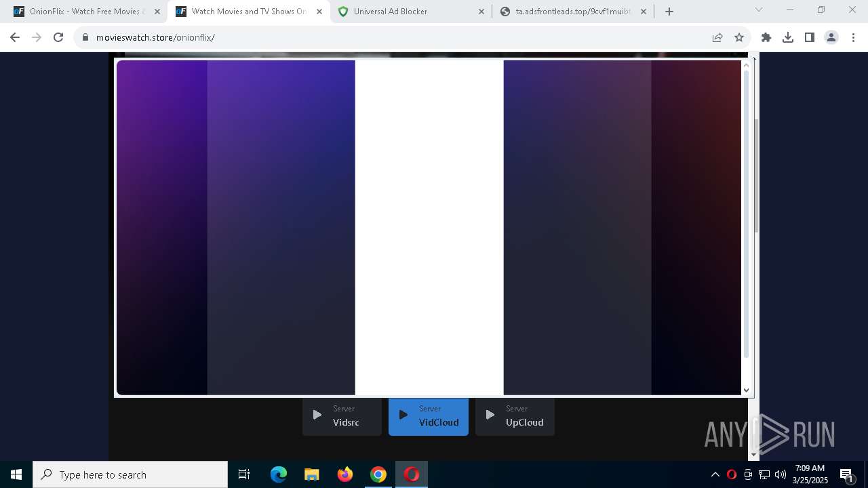Viewport: 868px width, 488px height.
Task: Expand the tab search dropdown arrow
Action: point(759,10)
